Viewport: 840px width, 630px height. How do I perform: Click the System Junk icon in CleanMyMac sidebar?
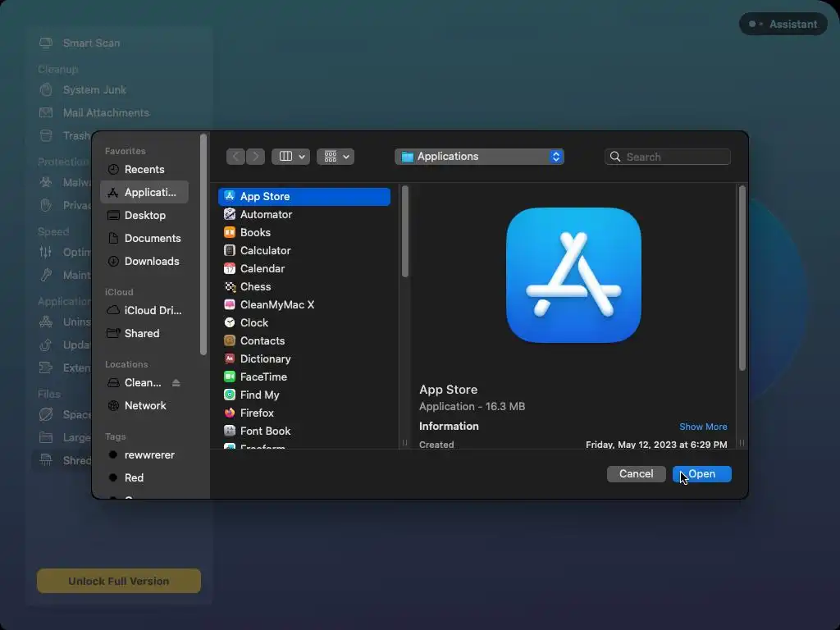coord(46,89)
